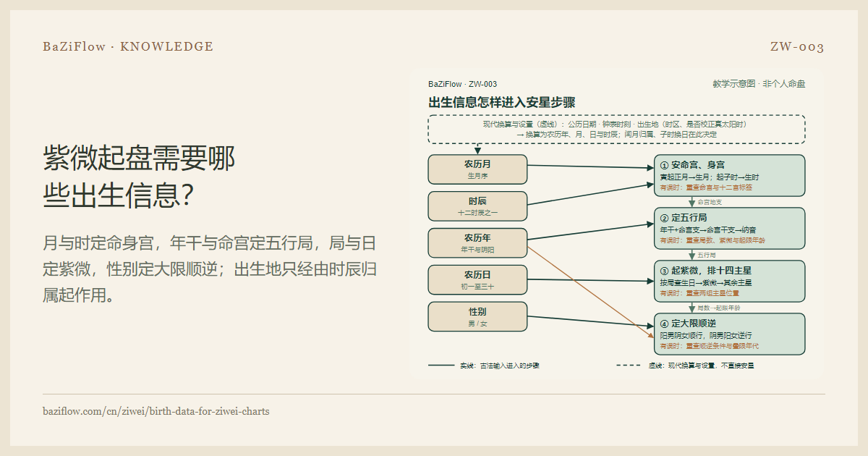Click the 'BaZiFlow · ZW-003' diagram label
The height and width of the screenshot is (456, 868).
pos(462,84)
